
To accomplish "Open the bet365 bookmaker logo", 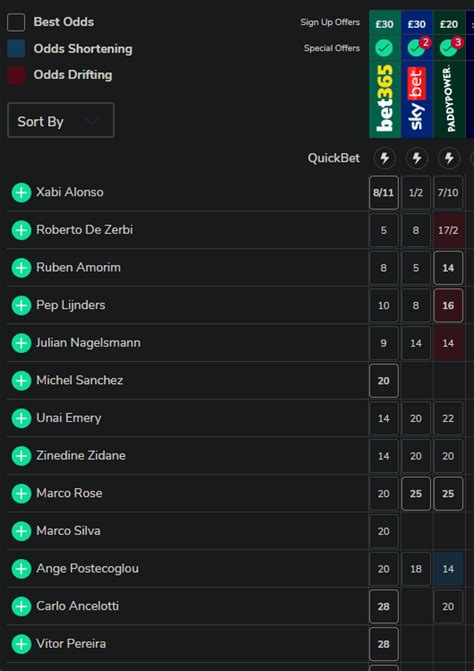I will click(385, 99).
